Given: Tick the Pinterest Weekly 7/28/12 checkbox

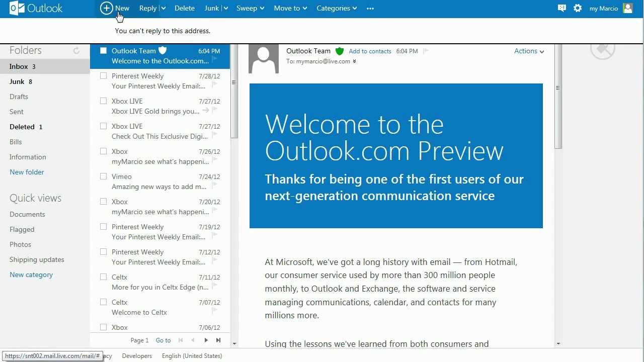Looking at the screenshot, I should click(103, 75).
